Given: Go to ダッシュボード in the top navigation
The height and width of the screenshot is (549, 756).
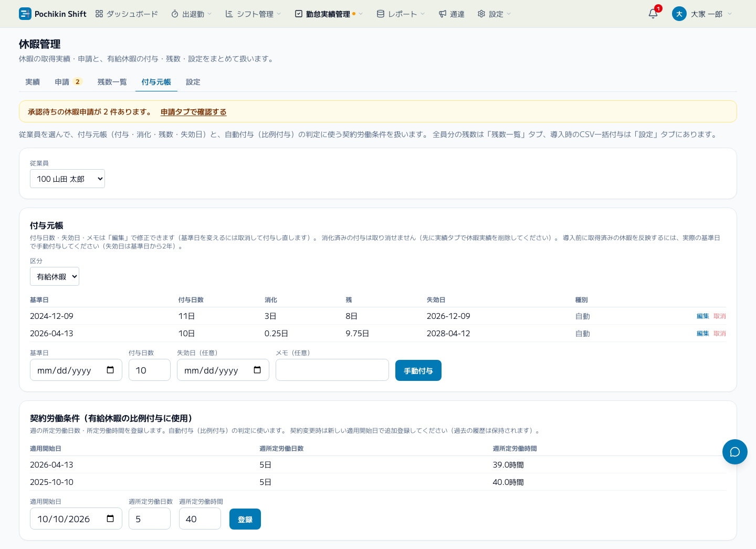Looking at the screenshot, I should tap(127, 14).
